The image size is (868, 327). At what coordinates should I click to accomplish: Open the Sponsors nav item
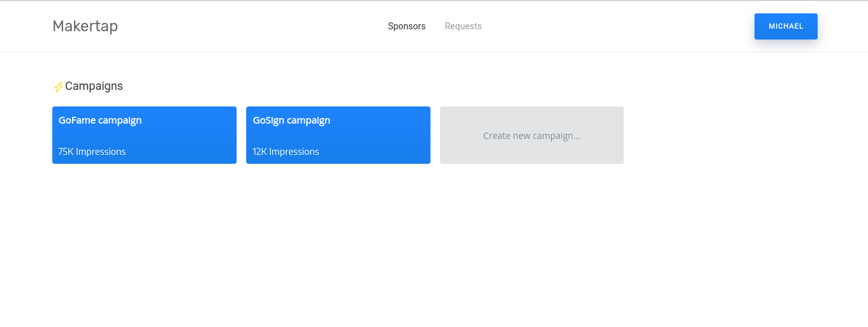[x=406, y=26]
